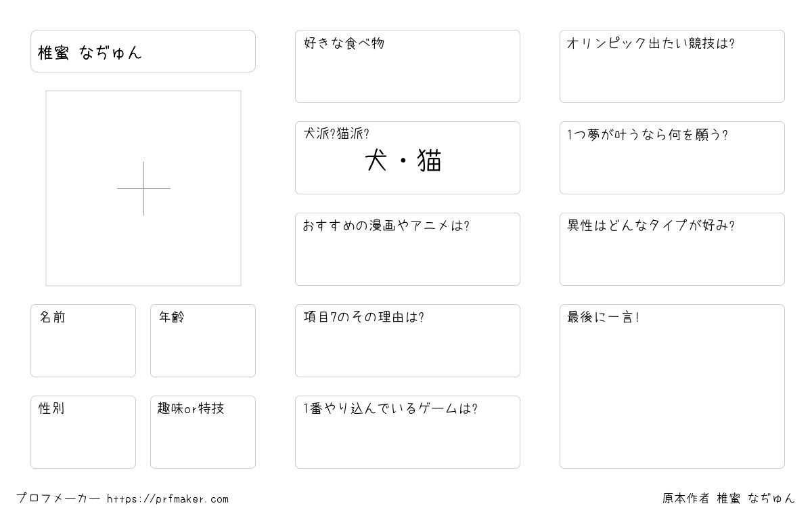Open the 好きな食べ物 answer box
Image resolution: width=812 pixels, height=508 pixels.
click(x=407, y=66)
